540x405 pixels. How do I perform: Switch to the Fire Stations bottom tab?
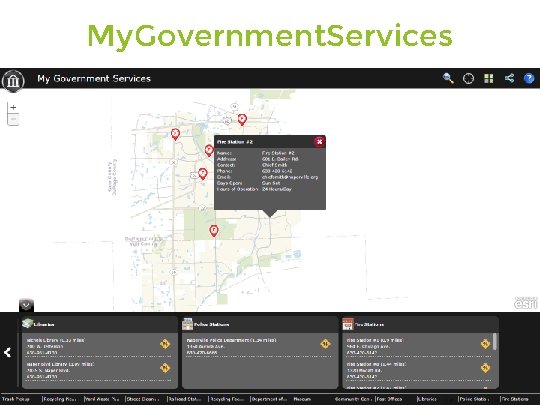coord(515,399)
